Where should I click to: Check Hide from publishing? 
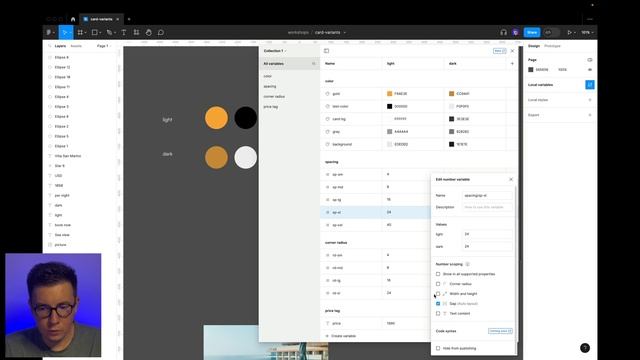(438, 348)
